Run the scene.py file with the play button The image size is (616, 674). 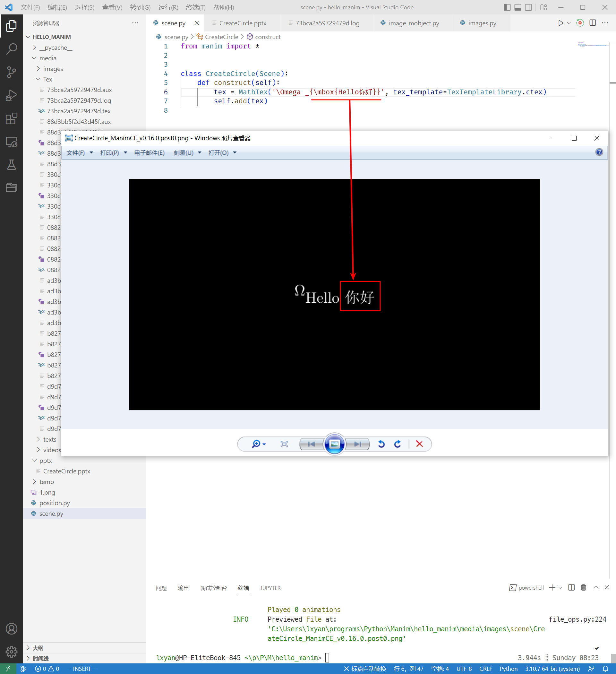click(x=560, y=23)
